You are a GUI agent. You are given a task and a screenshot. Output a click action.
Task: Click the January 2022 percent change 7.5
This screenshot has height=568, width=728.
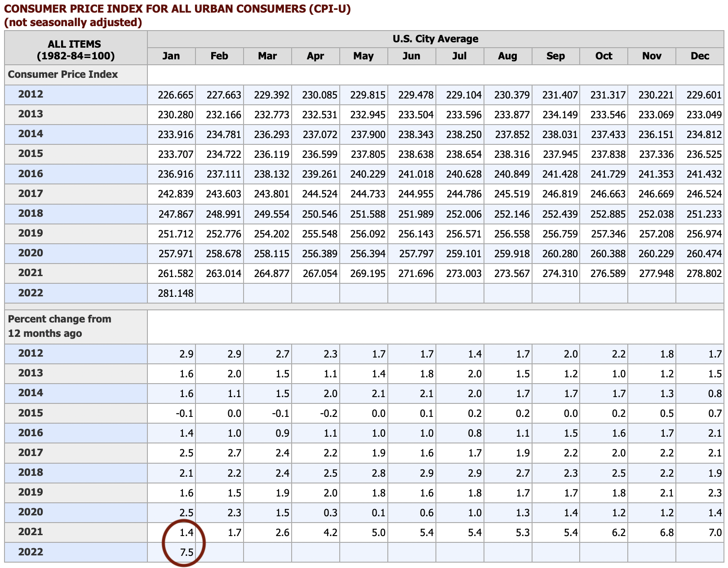(186, 553)
